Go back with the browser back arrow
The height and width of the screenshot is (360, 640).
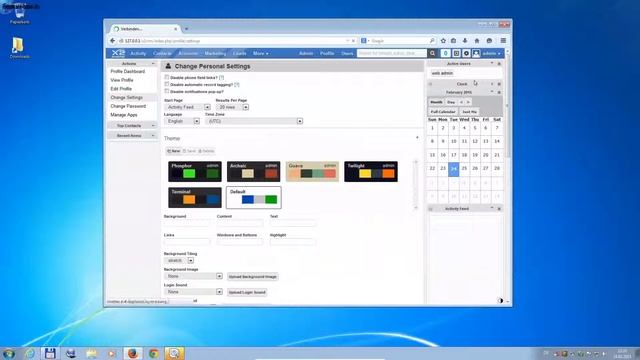point(113,41)
